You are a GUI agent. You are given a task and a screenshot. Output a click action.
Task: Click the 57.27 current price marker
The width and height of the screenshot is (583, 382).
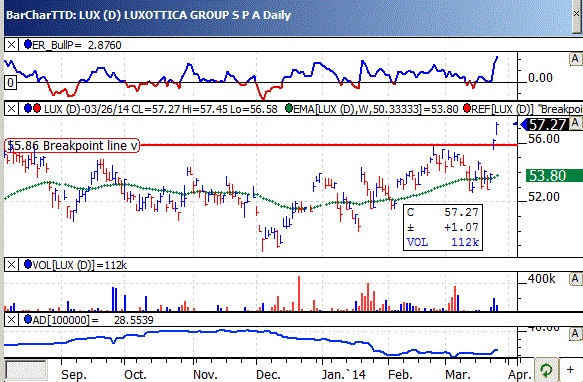545,125
